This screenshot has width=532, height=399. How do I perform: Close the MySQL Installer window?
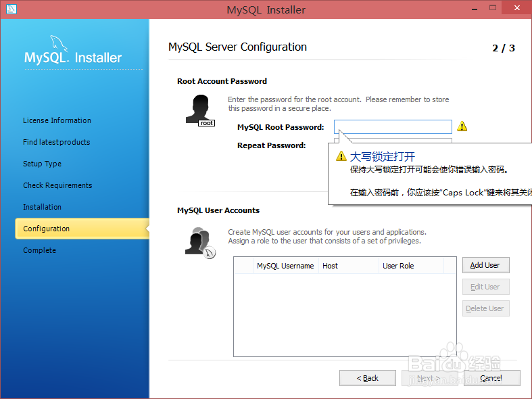(516, 7)
